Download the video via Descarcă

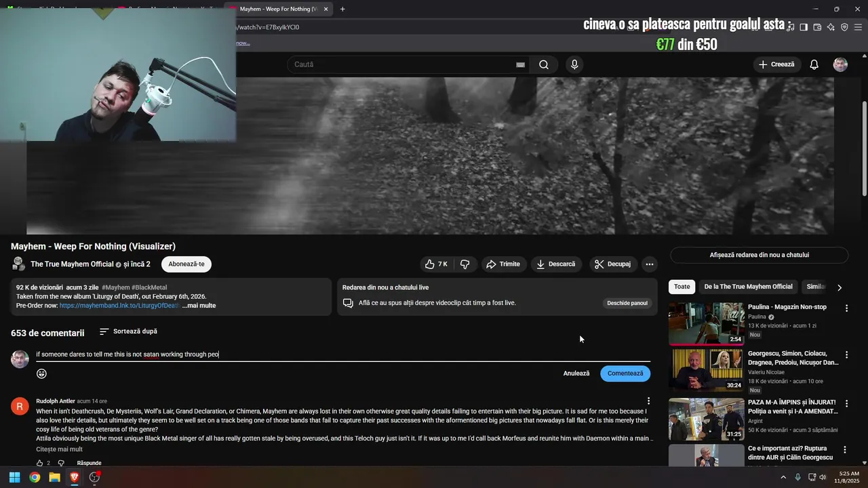pos(555,264)
